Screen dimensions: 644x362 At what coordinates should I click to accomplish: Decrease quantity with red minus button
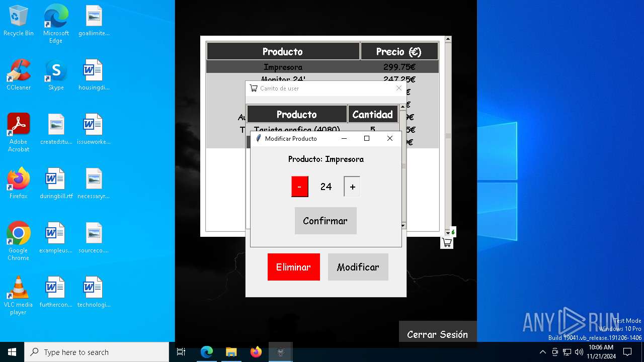[299, 187]
